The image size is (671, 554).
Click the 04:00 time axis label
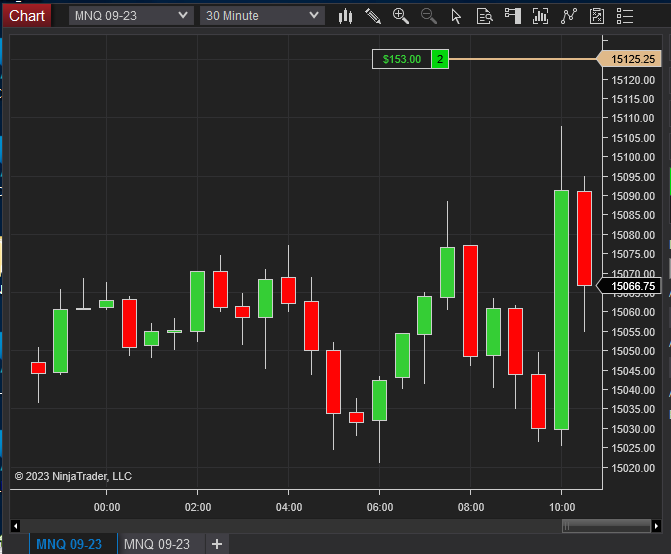(x=289, y=507)
